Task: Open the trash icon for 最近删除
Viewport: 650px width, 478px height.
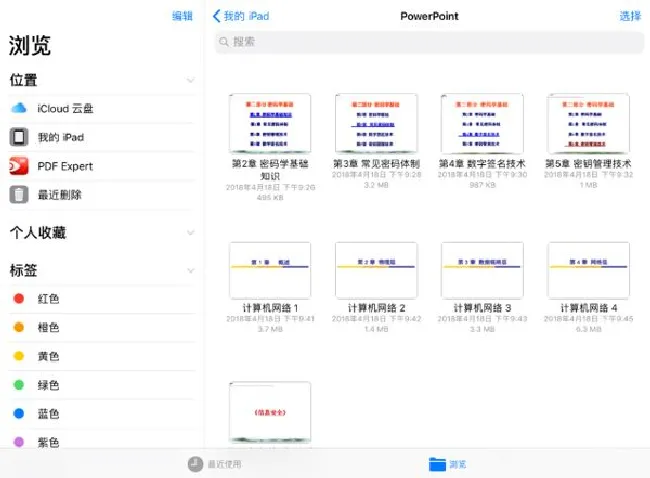Action: (x=19, y=194)
